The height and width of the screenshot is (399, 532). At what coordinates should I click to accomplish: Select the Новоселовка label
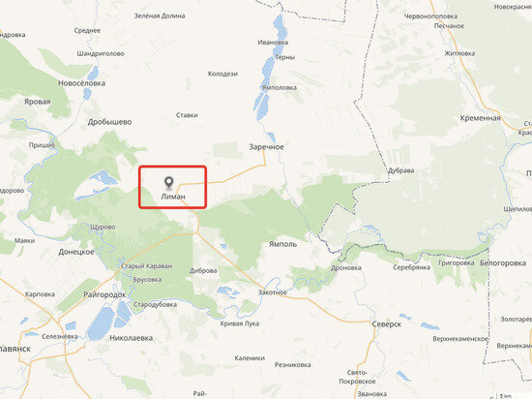(81, 83)
